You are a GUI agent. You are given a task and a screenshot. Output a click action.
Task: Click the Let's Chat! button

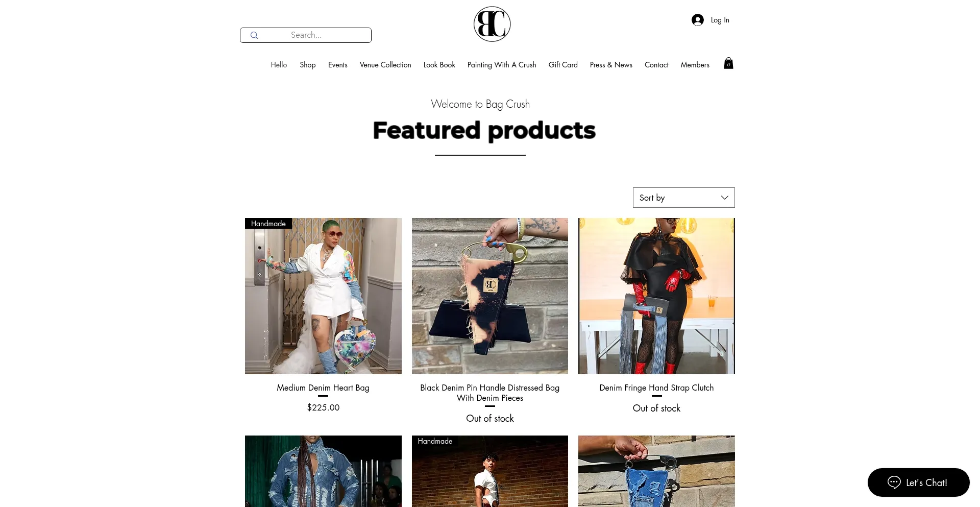[919, 482]
